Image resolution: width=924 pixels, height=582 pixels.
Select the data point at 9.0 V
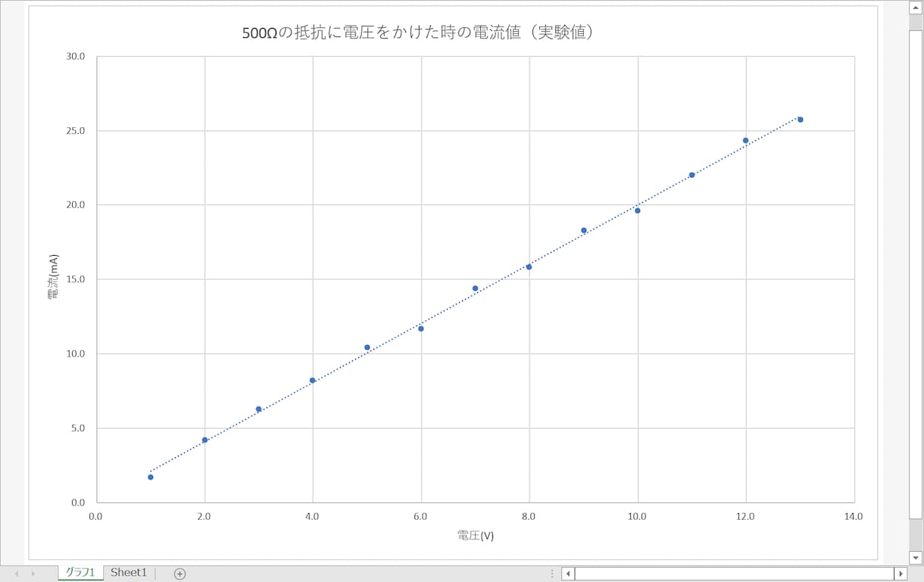[584, 230]
